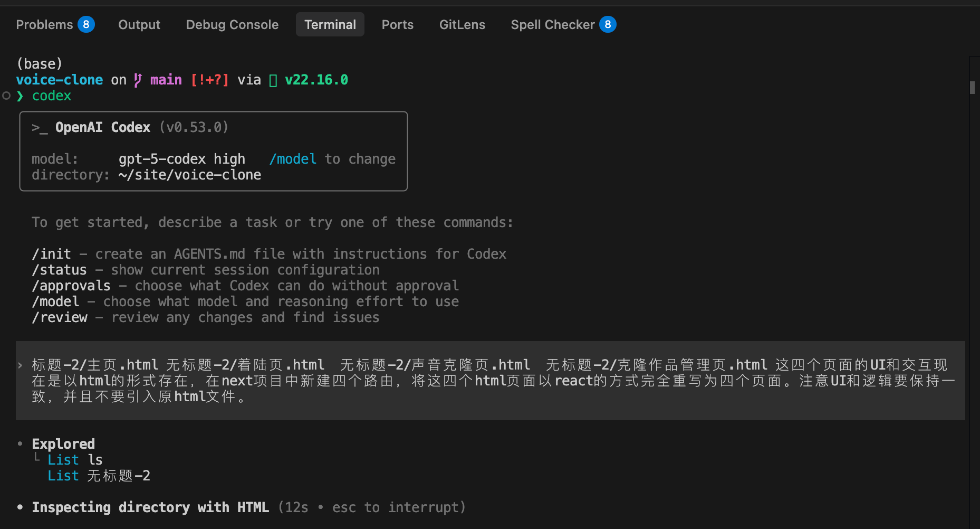
Task: Click the Node.js icon before v22.16.0
Action: 273,79
